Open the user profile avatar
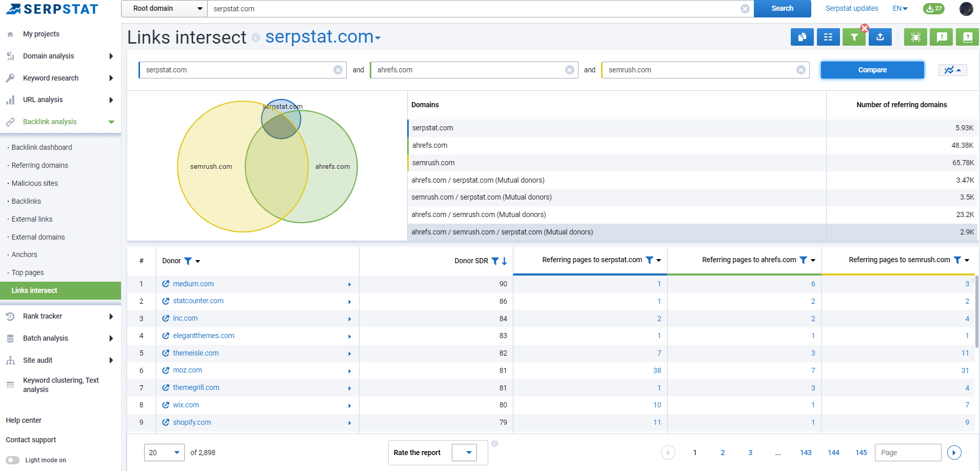The width and height of the screenshot is (980, 471). tap(966, 9)
